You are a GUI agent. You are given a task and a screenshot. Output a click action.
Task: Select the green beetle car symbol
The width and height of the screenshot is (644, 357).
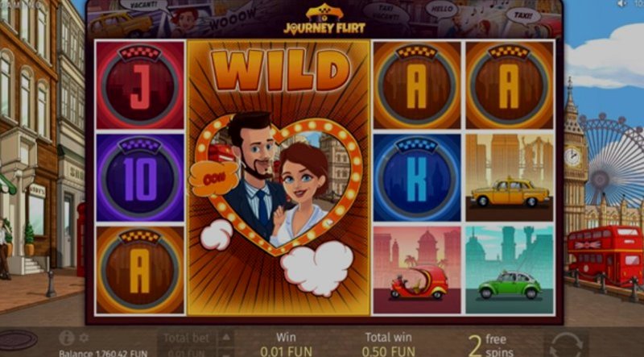point(510,270)
